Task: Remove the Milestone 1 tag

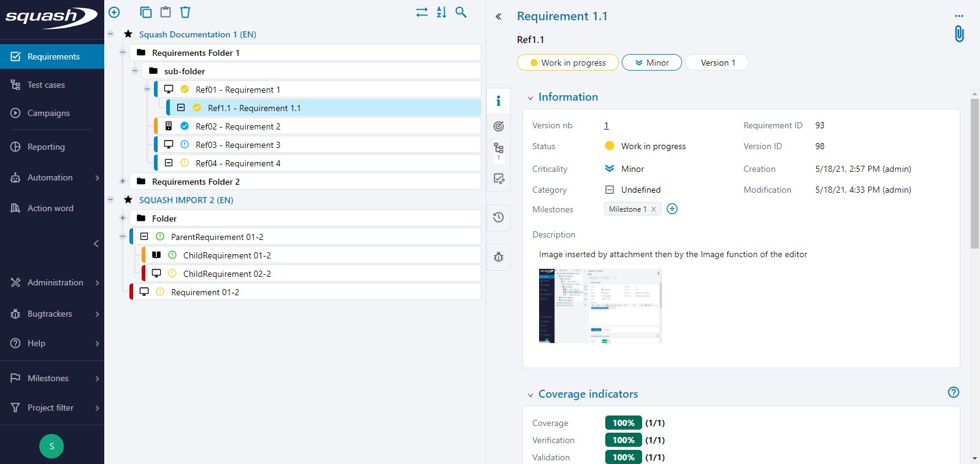Action: tap(654, 209)
